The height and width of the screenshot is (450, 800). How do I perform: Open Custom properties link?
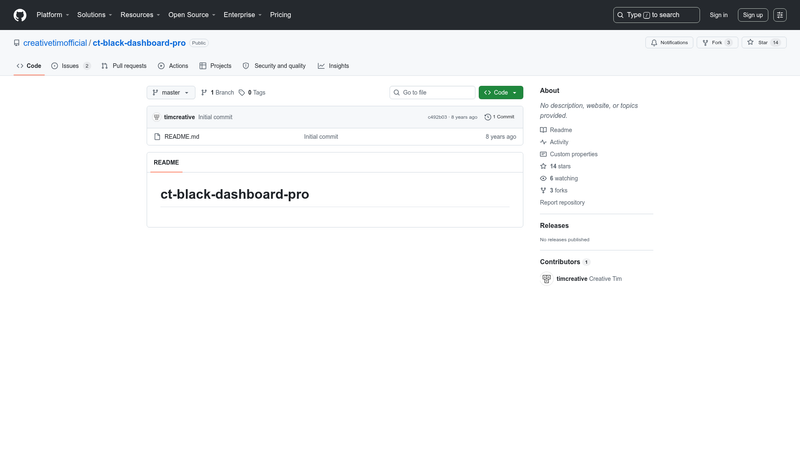(569, 154)
